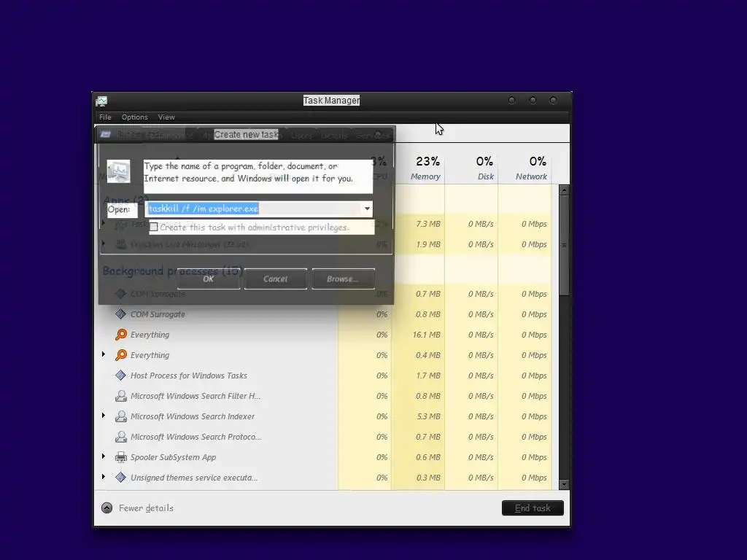Click Microsoft Windows Search Protocol icon

tap(121, 437)
